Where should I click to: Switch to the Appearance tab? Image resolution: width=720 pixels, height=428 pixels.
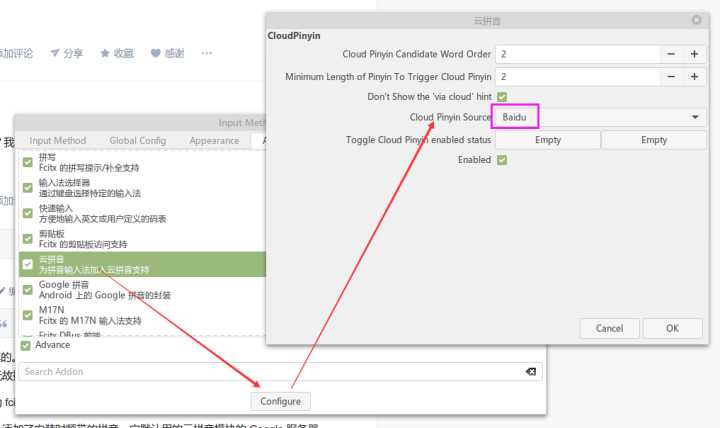point(214,141)
